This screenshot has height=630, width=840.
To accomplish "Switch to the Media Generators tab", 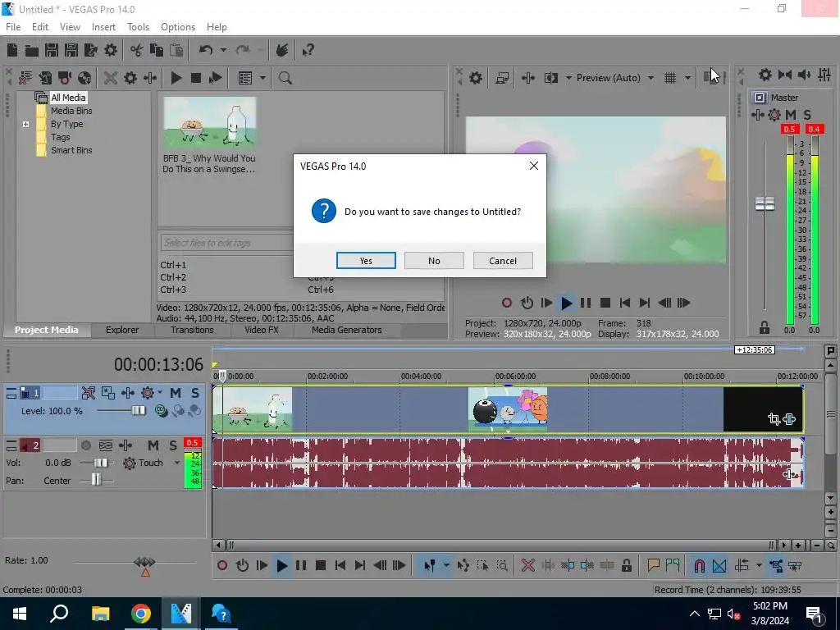I will pyautogui.click(x=347, y=330).
